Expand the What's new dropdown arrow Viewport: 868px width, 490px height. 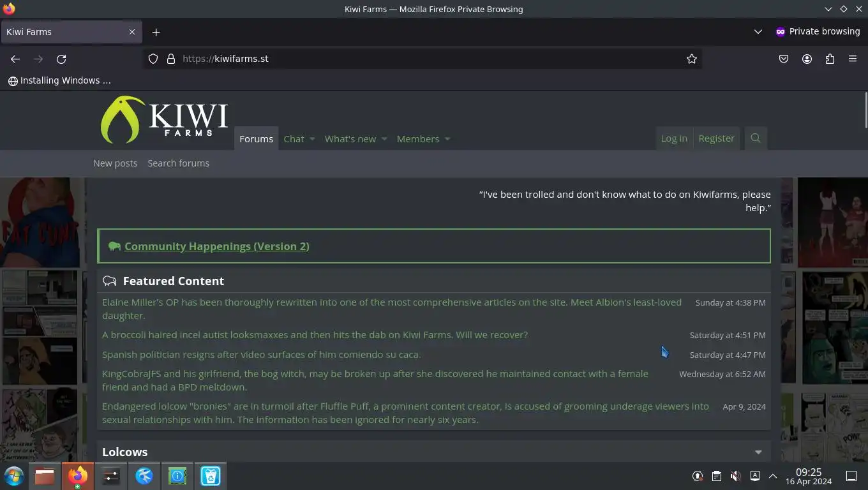point(384,139)
